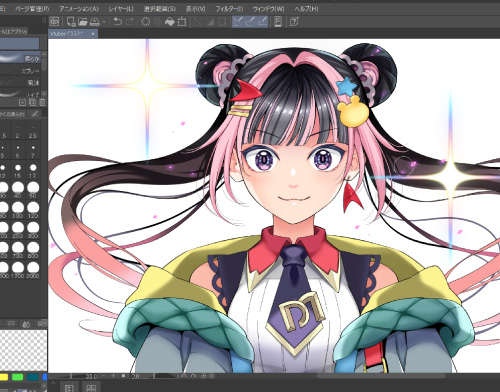The image size is (500, 392).
Task: Click the brush-shaped tab beside ブラシサイズ
Action: [x=35, y=114]
